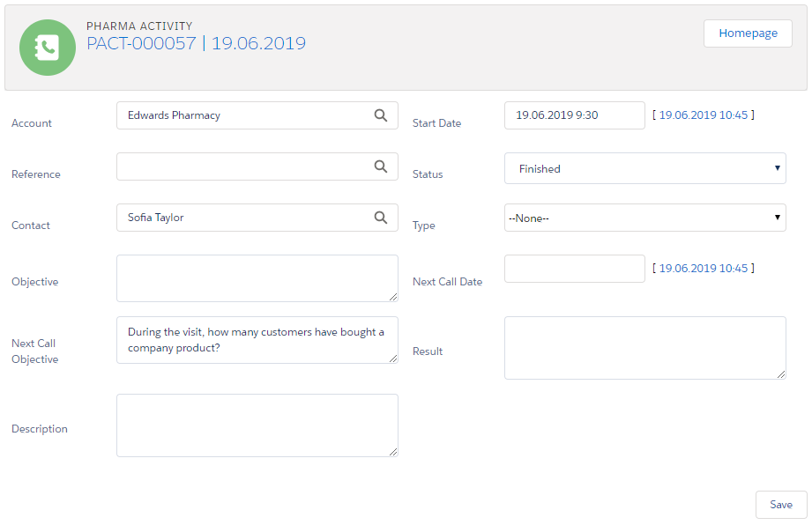Click inside the Result text area
812x525 pixels.
644,347
